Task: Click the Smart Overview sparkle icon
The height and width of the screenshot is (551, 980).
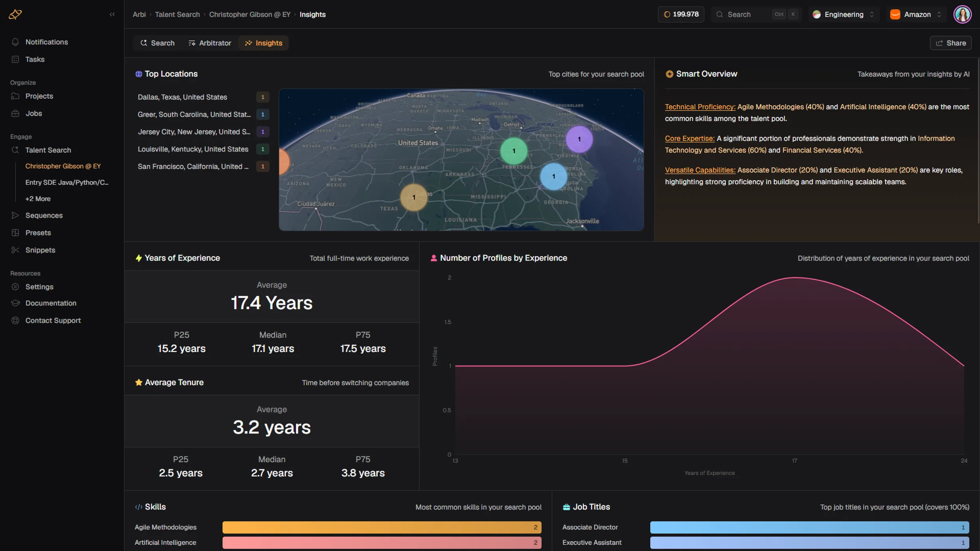Action: point(669,74)
